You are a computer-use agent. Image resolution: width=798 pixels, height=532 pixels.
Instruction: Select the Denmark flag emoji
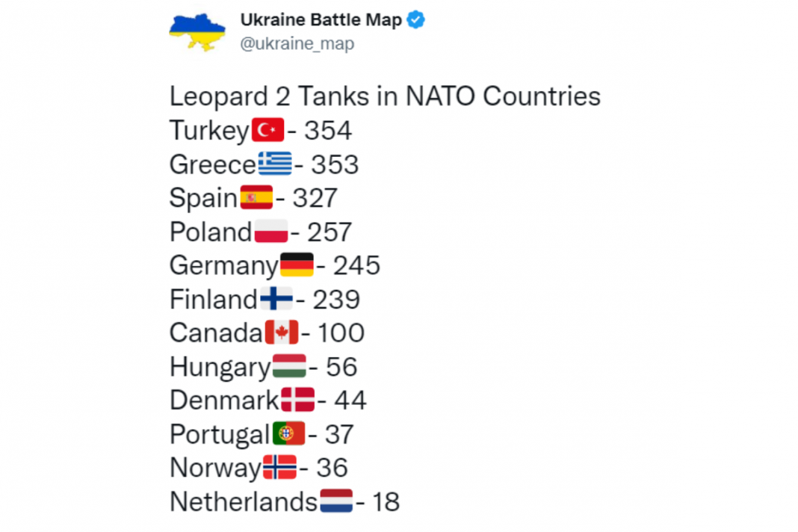298,400
